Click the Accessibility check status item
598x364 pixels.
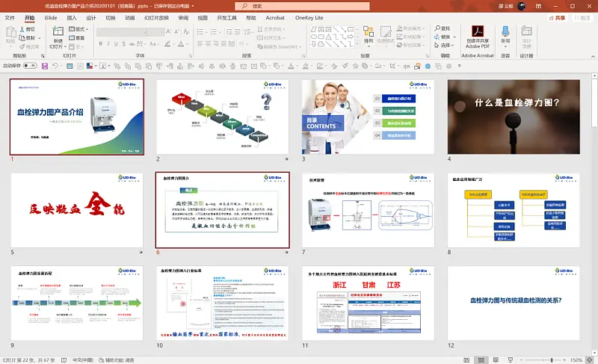pos(117,360)
